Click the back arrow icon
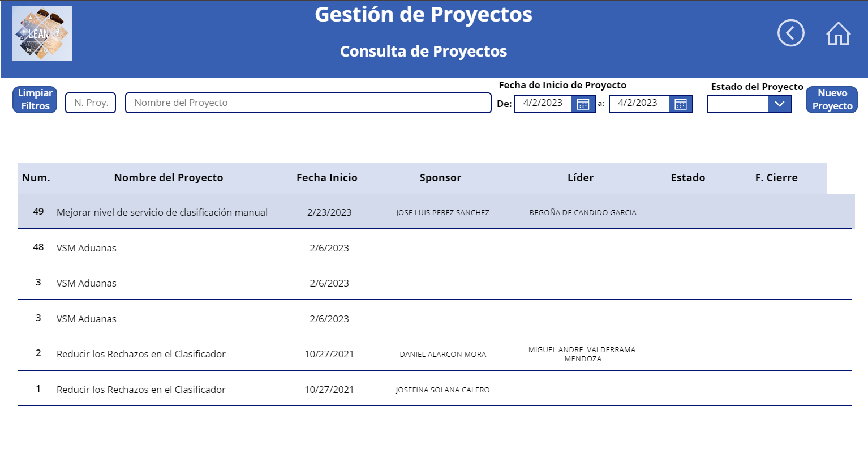 pyautogui.click(x=790, y=33)
